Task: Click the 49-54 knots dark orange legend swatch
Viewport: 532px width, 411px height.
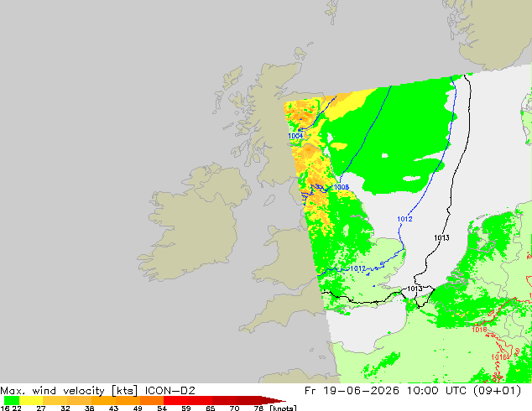Action: point(152,400)
